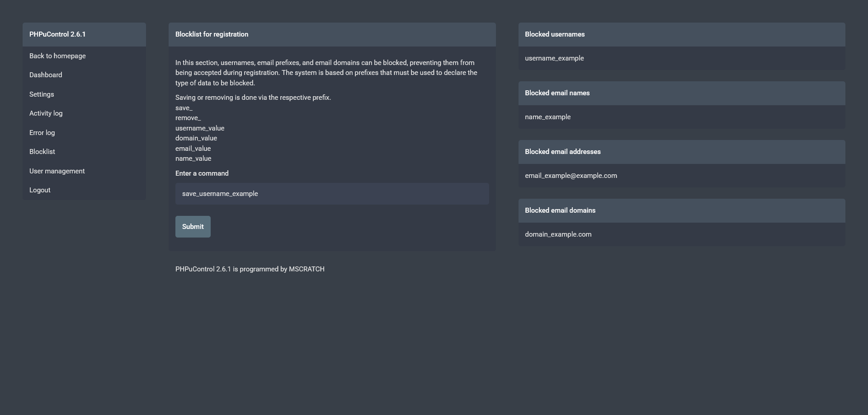Viewport: 868px width, 415px height.
Task: Click the Blocked email domains header
Action: point(560,210)
